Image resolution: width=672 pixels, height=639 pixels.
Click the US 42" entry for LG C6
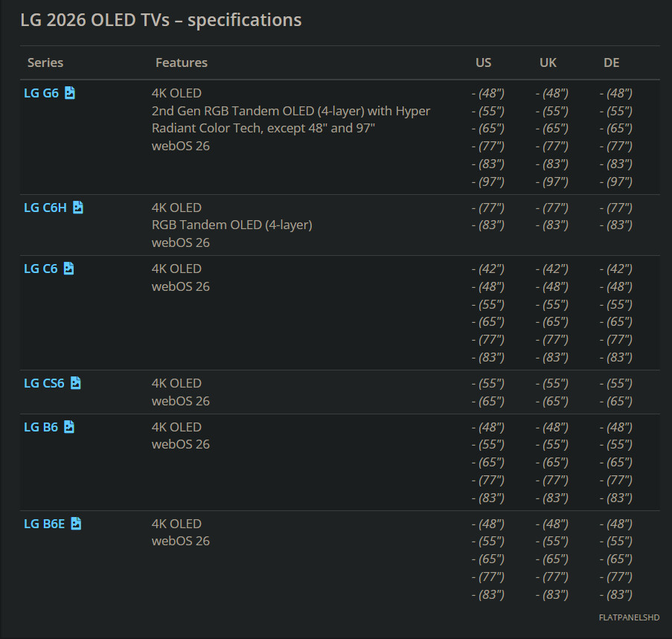pyautogui.click(x=488, y=269)
